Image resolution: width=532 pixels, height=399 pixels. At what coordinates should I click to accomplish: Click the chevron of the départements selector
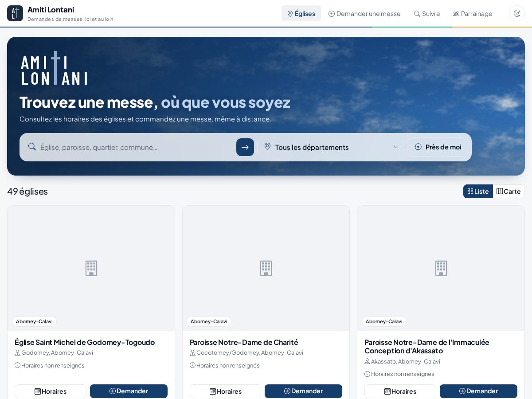click(x=395, y=147)
